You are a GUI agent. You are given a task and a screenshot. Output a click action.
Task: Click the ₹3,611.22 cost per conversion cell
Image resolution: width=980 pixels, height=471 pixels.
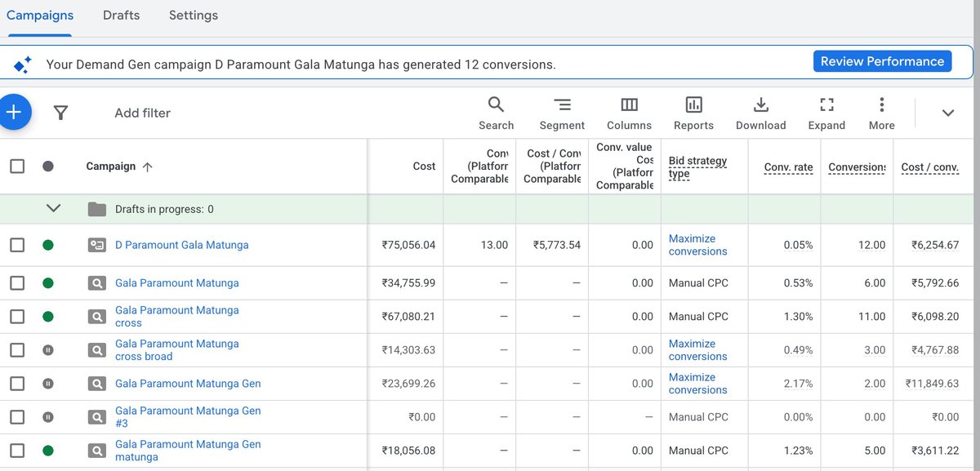pos(935,451)
